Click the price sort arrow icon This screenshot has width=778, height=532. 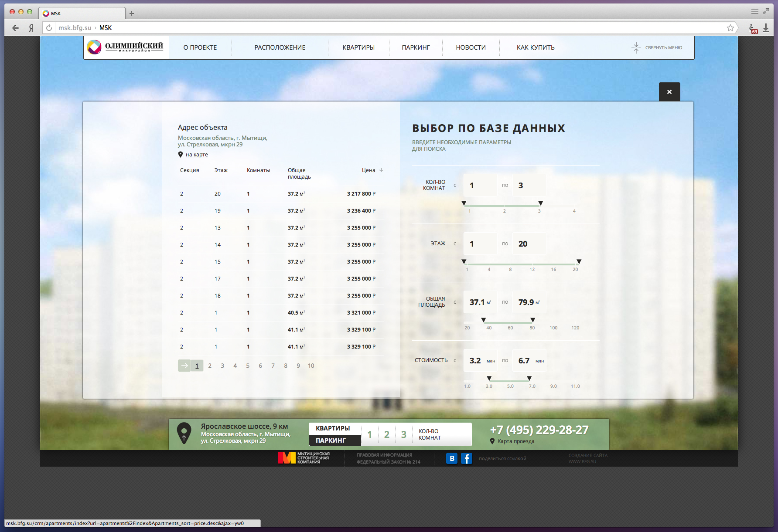(x=381, y=170)
